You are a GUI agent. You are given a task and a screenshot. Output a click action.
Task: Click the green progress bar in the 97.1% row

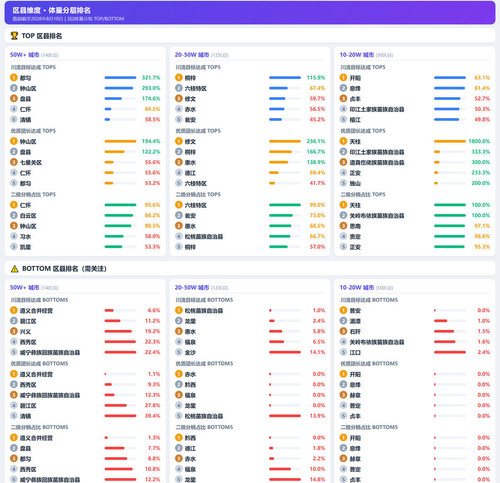450,226
